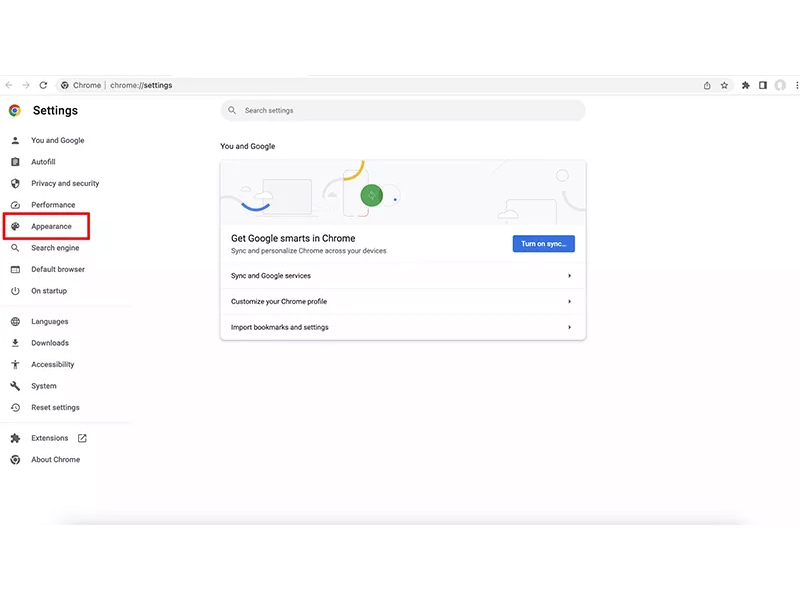Click the On startup power icon
This screenshot has width=800, height=600.
(15, 291)
